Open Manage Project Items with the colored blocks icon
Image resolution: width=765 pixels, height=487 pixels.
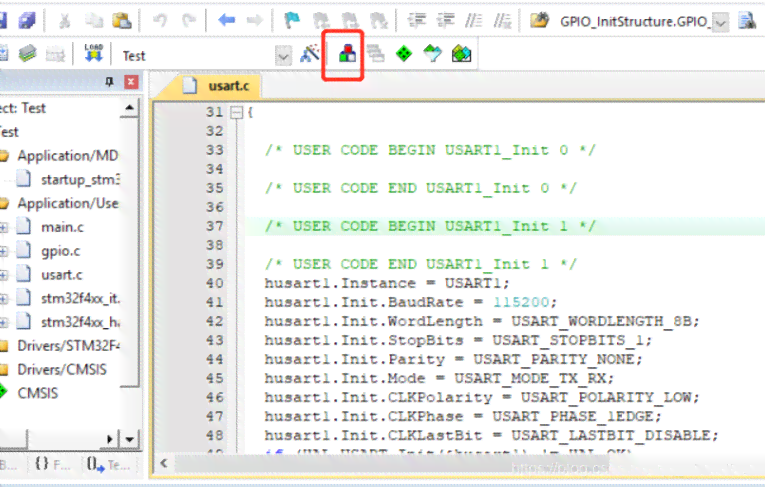coord(347,53)
